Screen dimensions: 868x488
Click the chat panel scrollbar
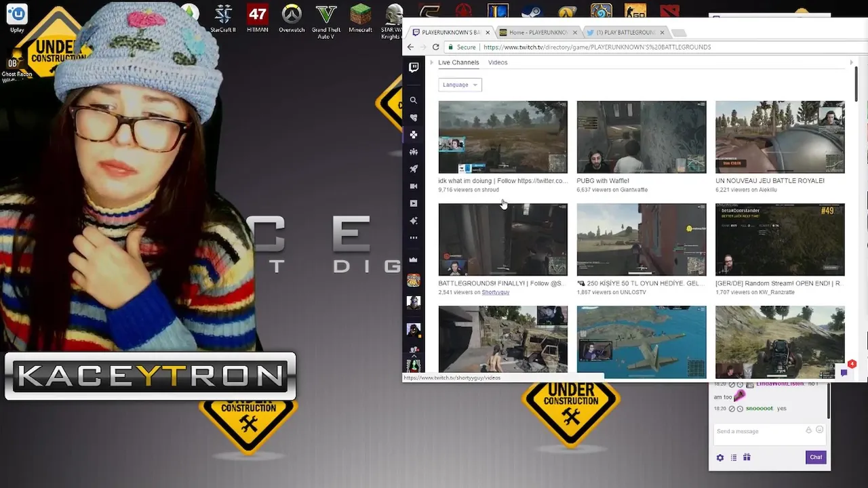[829, 400]
